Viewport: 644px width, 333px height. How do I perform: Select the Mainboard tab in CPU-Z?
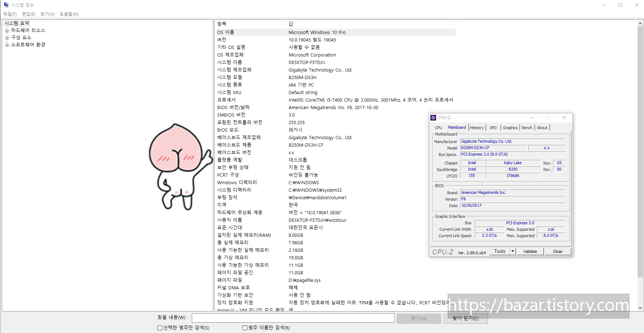pos(457,127)
